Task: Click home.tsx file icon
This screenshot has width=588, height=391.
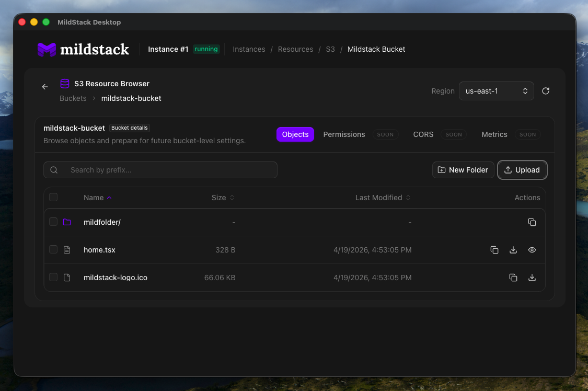Action: point(67,250)
